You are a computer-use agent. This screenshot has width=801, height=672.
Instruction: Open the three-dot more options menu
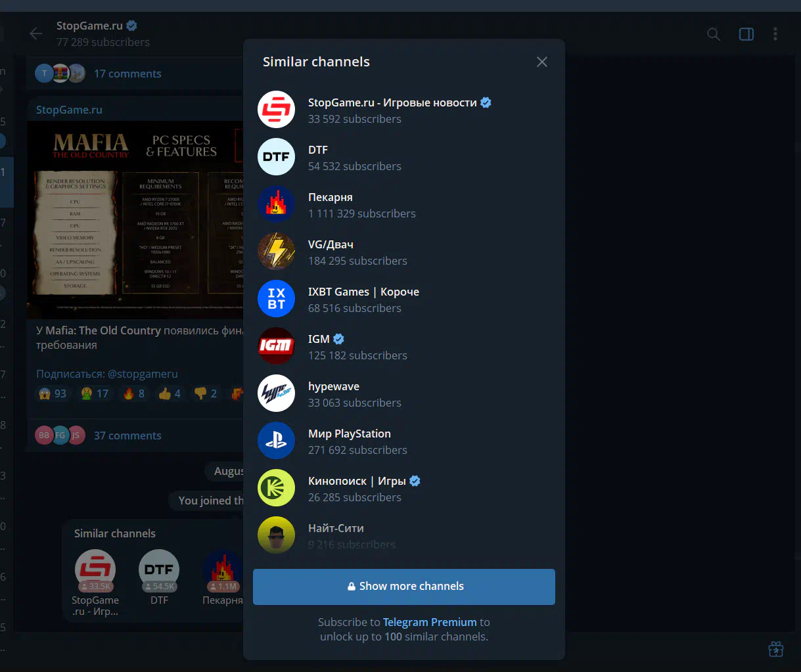(x=775, y=34)
